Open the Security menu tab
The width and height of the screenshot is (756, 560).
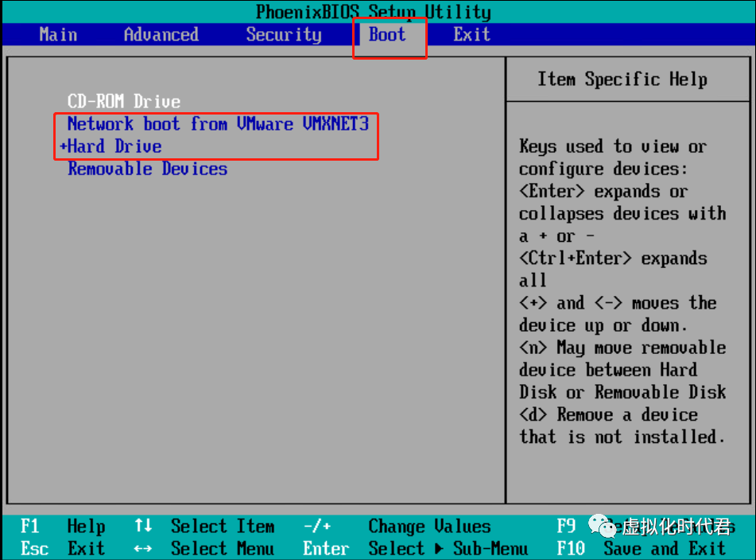point(284,35)
